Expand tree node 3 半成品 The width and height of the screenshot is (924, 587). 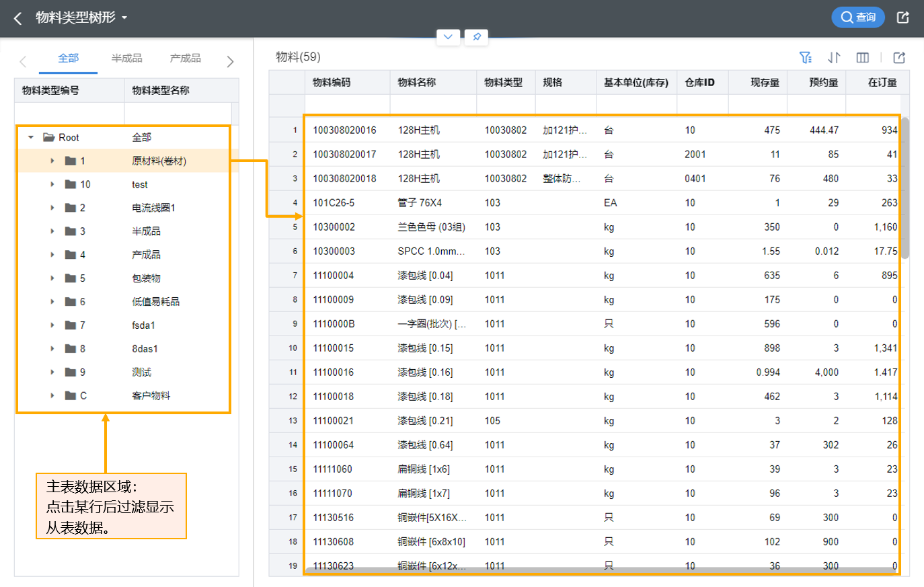[52, 231]
